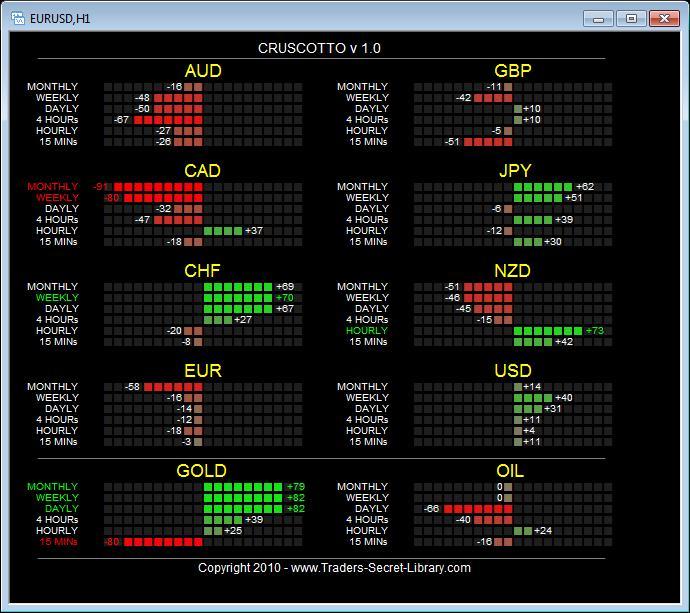Click the green NZD HOURLY label
The image size is (690, 613).
tap(367, 330)
